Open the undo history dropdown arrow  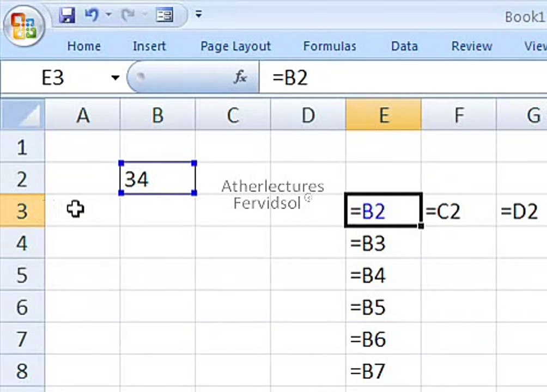click(108, 15)
